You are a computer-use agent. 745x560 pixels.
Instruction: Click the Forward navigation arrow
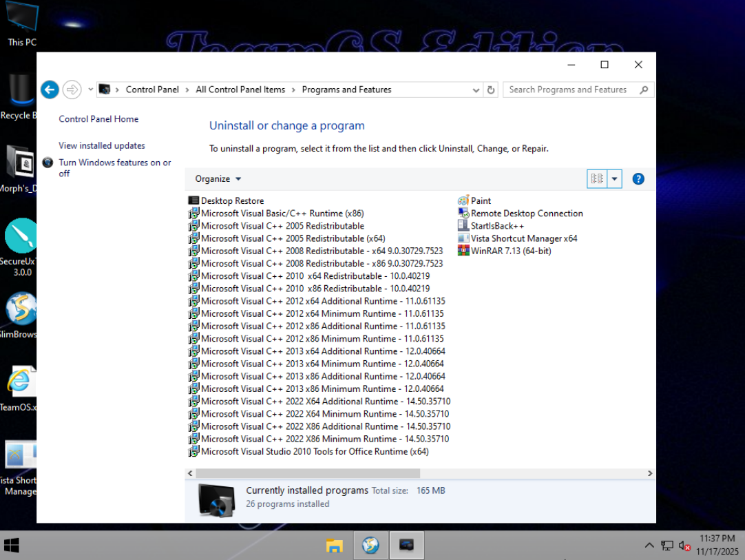tap(72, 90)
